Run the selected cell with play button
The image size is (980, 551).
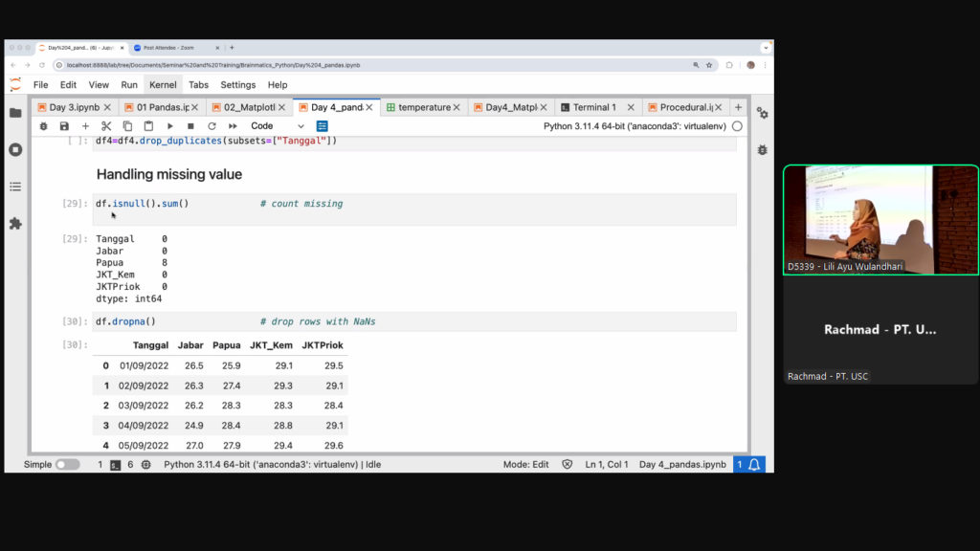pyautogui.click(x=170, y=126)
